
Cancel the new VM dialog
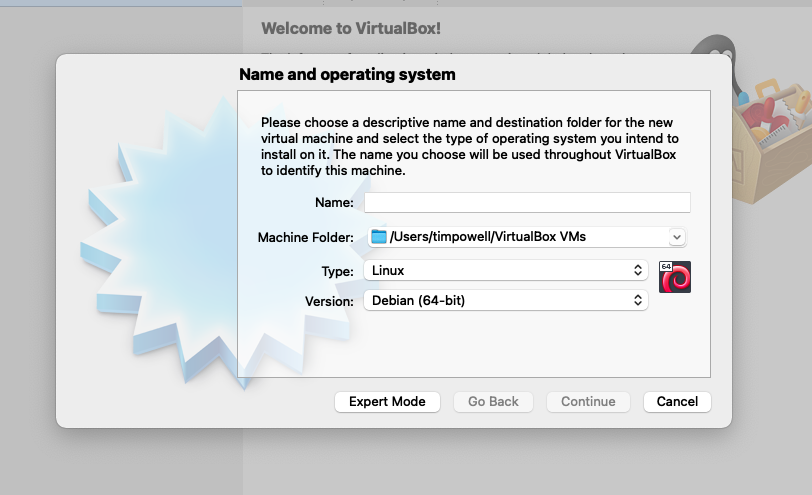point(677,402)
